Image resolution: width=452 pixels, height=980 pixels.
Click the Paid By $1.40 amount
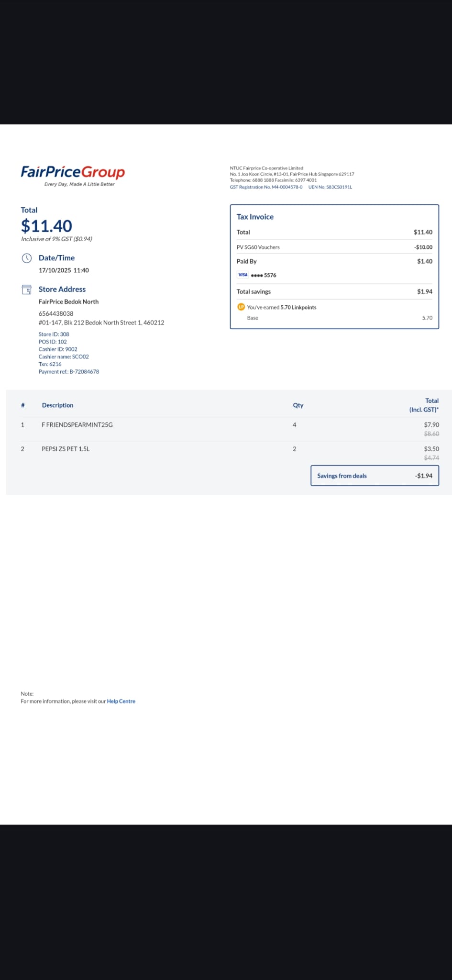(x=424, y=261)
